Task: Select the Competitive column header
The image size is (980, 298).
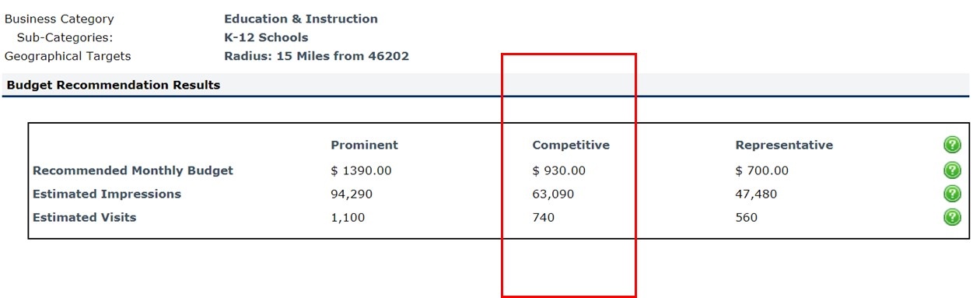Action: (571, 145)
